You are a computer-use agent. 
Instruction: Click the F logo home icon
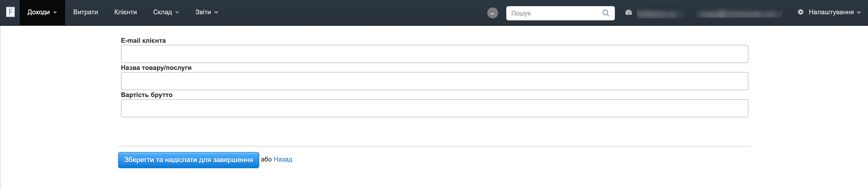(11, 13)
